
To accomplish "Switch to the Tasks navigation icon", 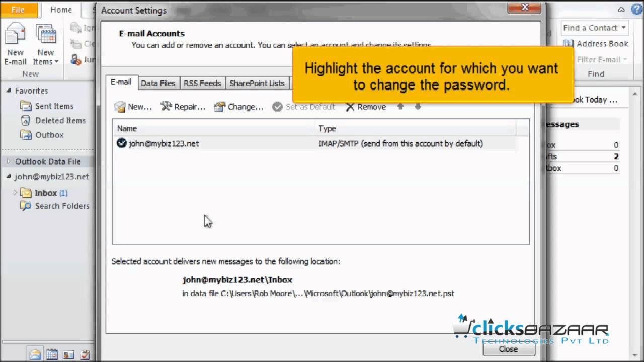I will pos(85,354).
